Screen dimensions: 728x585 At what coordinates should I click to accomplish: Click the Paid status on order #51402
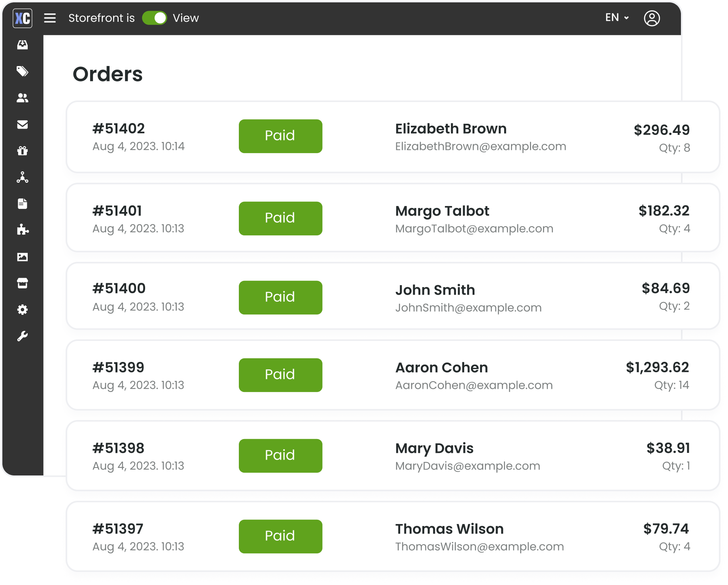280,136
